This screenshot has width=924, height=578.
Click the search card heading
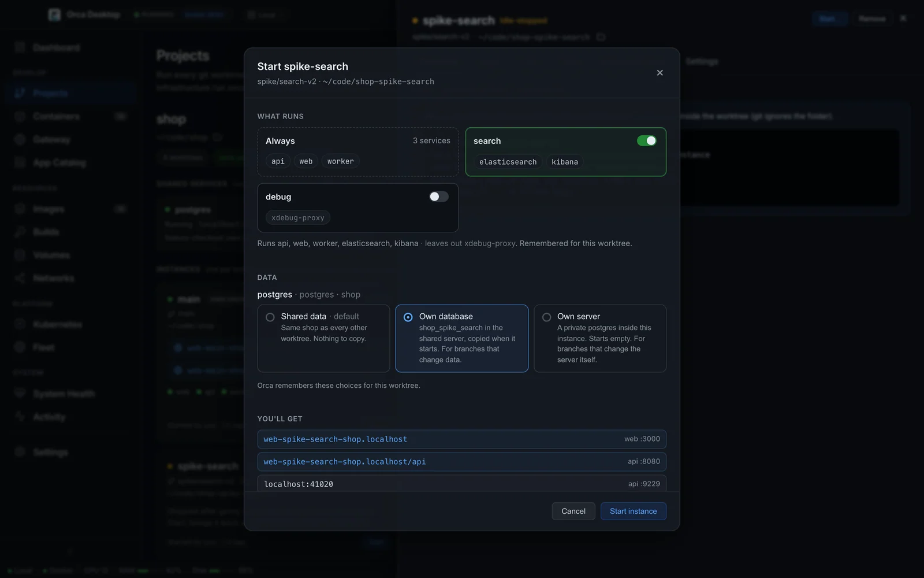click(x=487, y=141)
